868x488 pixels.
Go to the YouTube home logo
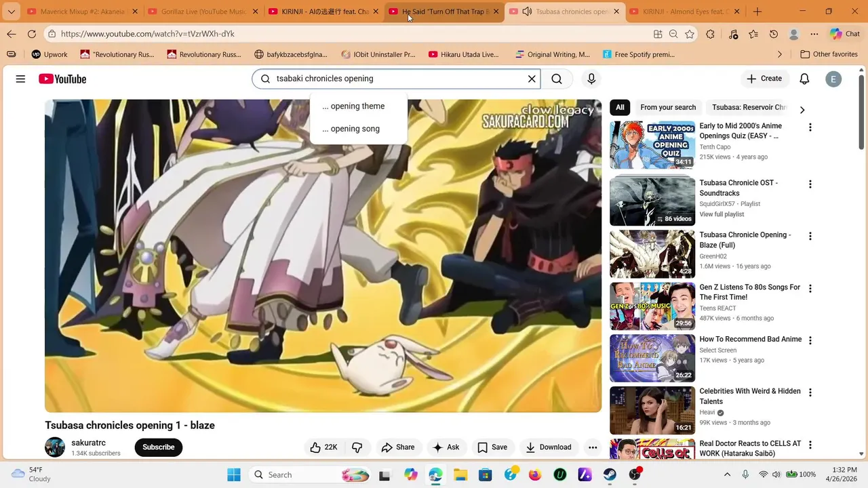pyautogui.click(x=62, y=79)
